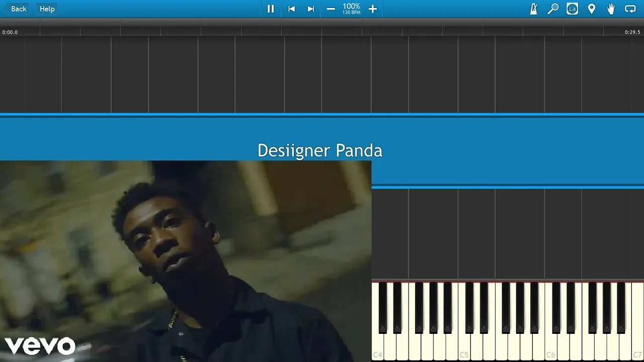Skip ahead with the next button
The width and height of the screenshot is (644, 362).
(x=311, y=9)
